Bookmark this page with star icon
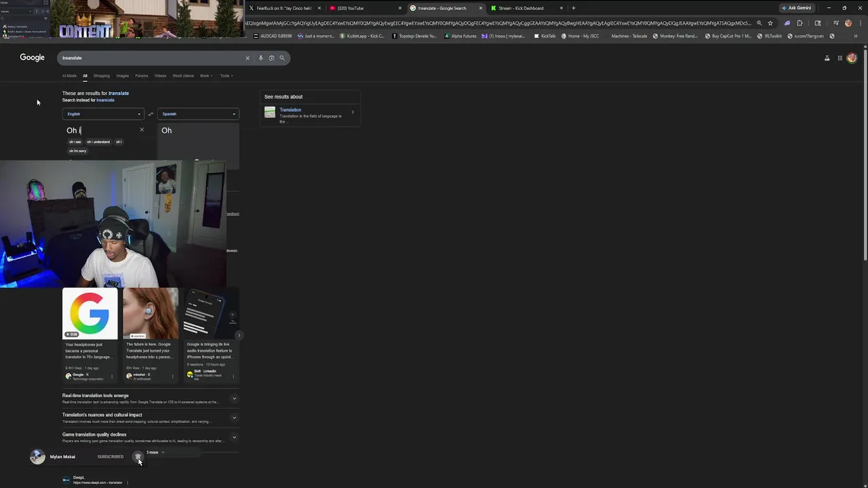This screenshot has width=868, height=488. 770,23
